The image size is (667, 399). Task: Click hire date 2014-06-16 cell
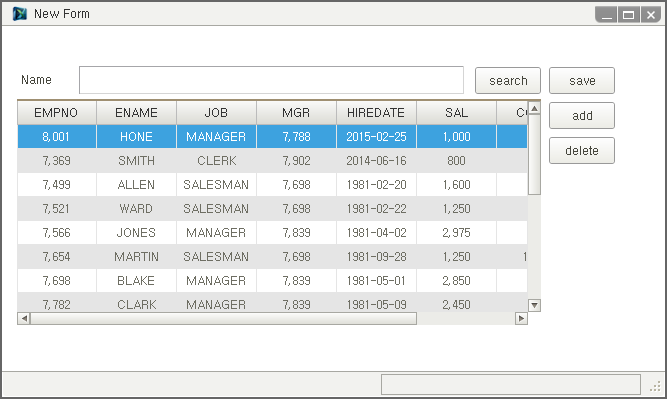(376, 161)
